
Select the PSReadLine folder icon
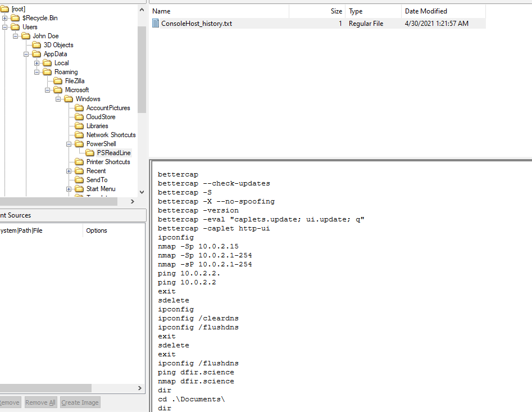[x=90, y=153]
